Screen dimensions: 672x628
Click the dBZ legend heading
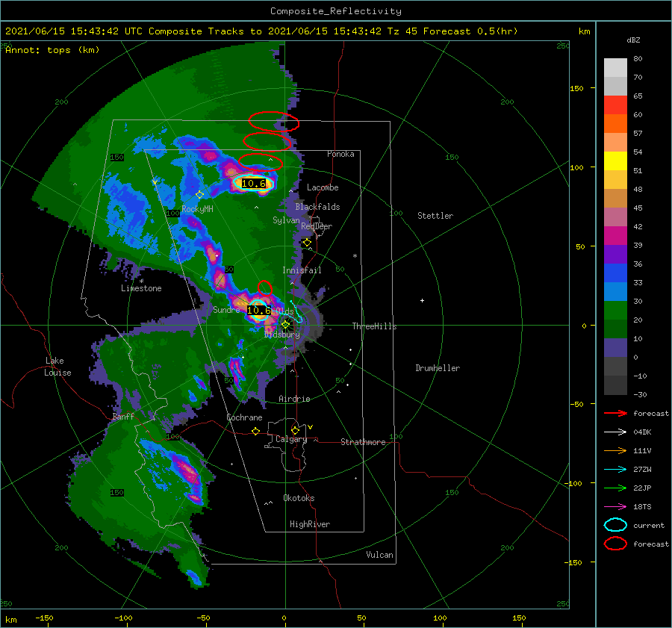pos(633,40)
